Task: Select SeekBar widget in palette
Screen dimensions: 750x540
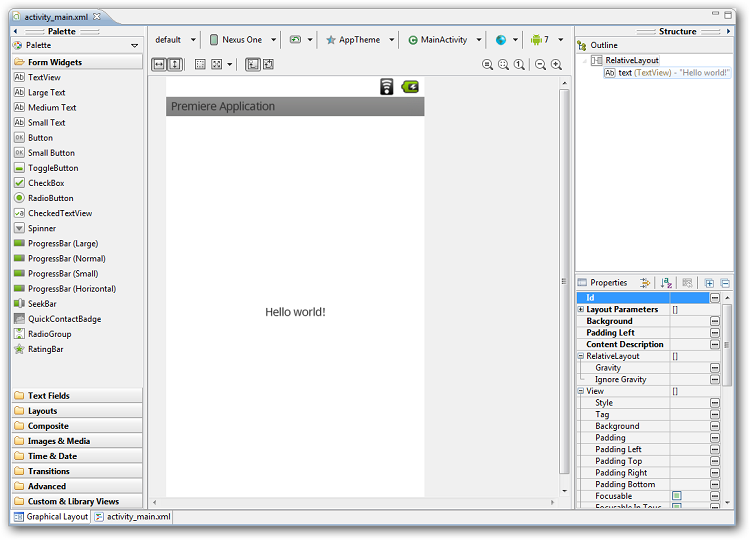Action: point(42,304)
